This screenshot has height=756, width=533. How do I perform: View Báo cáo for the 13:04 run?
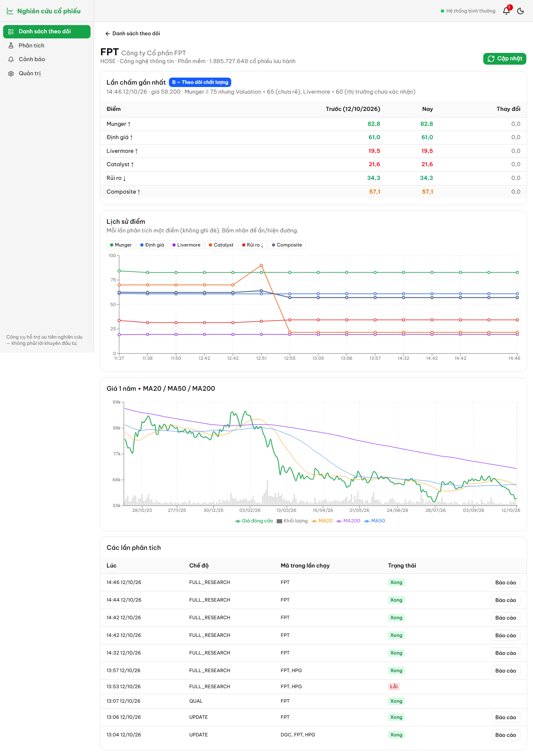click(506, 735)
